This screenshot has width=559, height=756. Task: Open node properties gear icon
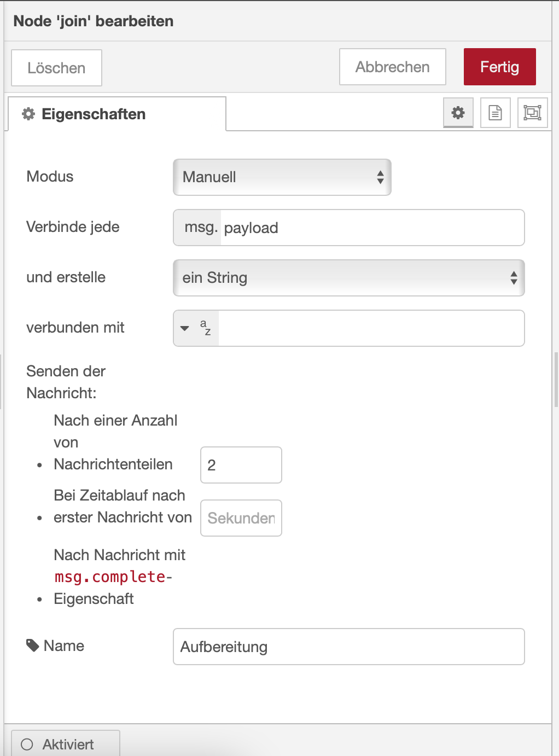(458, 113)
